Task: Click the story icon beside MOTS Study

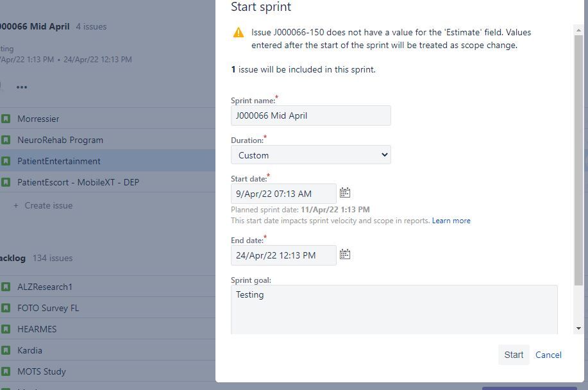Action: pyautogui.click(x=6, y=371)
